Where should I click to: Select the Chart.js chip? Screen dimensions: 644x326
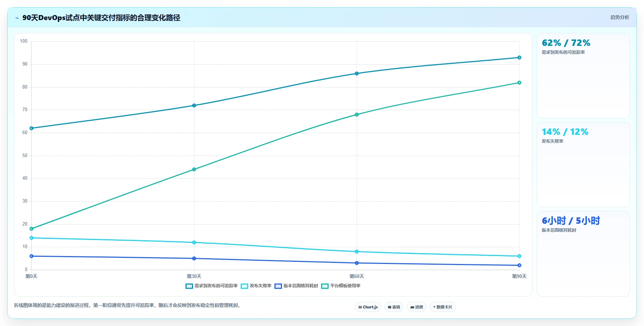click(x=368, y=307)
